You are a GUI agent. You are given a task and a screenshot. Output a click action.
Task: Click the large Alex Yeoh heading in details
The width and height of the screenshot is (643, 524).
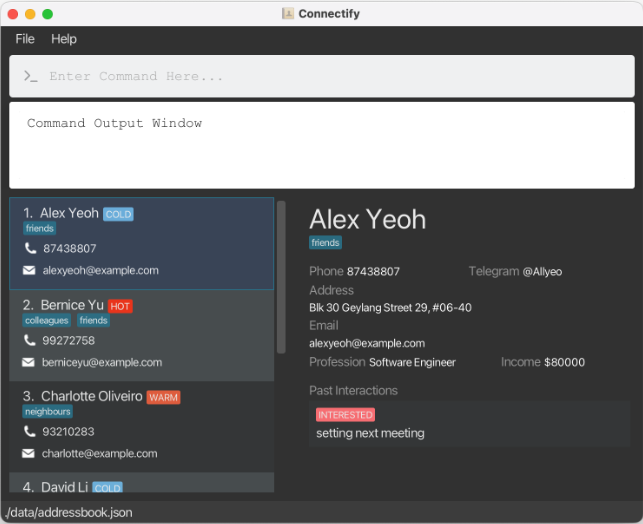pyautogui.click(x=367, y=219)
